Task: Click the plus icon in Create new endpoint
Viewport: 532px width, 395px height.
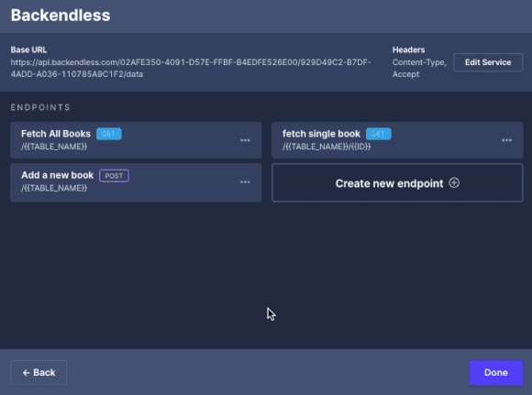Action: (x=454, y=183)
